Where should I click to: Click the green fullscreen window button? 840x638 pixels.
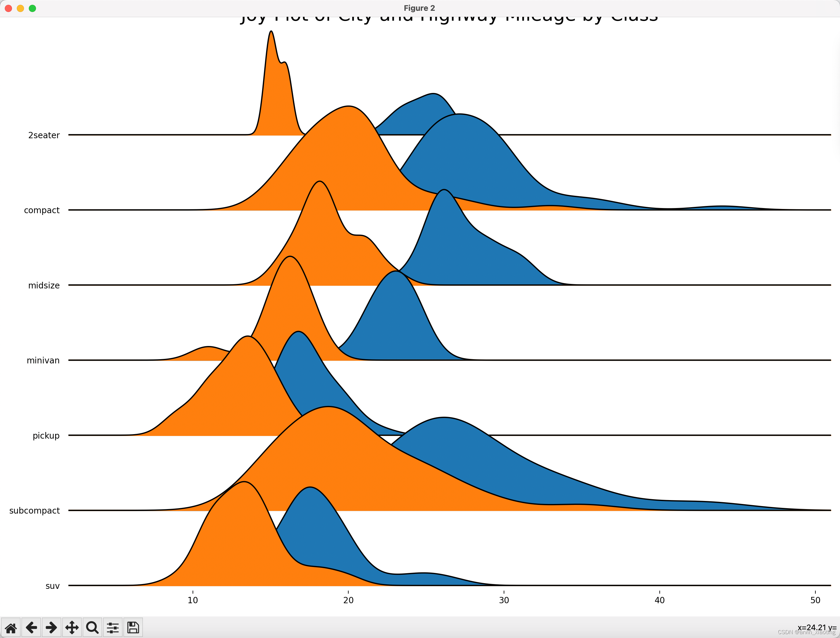(33, 8)
